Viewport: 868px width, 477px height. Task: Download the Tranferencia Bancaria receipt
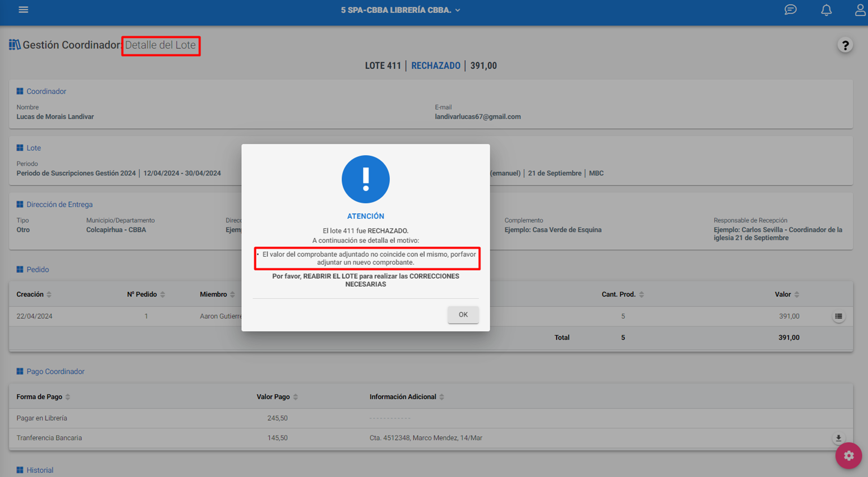click(838, 438)
